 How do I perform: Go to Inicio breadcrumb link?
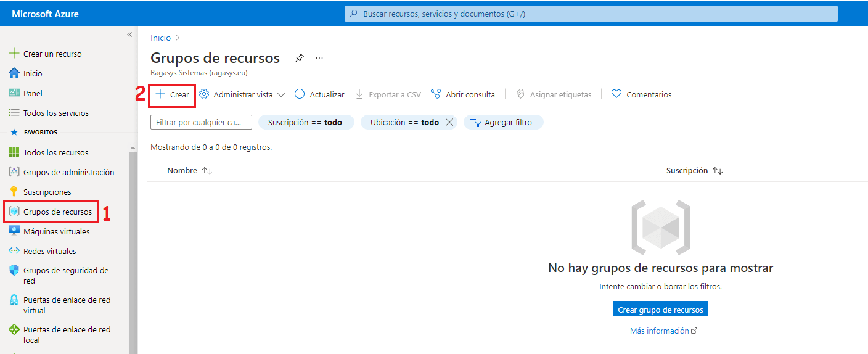coord(160,38)
